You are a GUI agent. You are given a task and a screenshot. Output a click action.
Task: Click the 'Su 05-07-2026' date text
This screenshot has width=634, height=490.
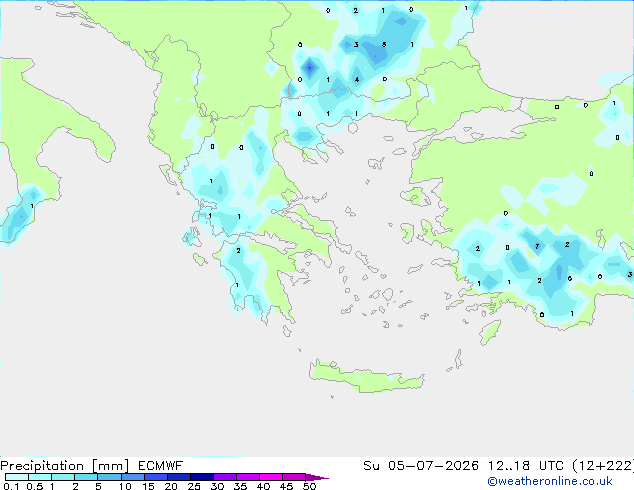(421, 466)
